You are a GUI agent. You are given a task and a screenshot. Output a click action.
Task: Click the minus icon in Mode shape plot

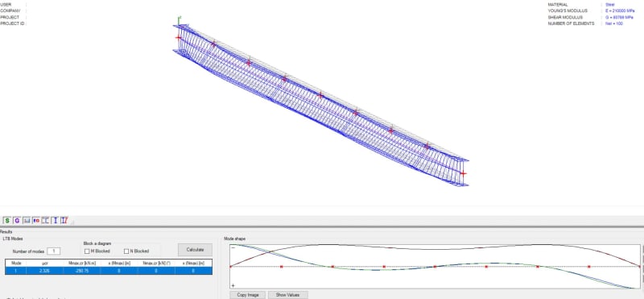233,247
